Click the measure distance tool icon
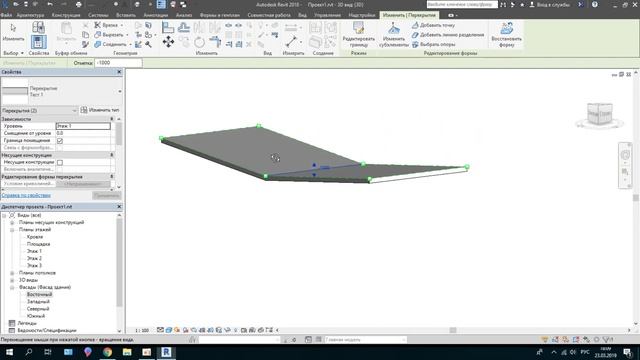Image resolution: width=640 pixels, height=360 pixels. pyautogui.click(x=291, y=42)
